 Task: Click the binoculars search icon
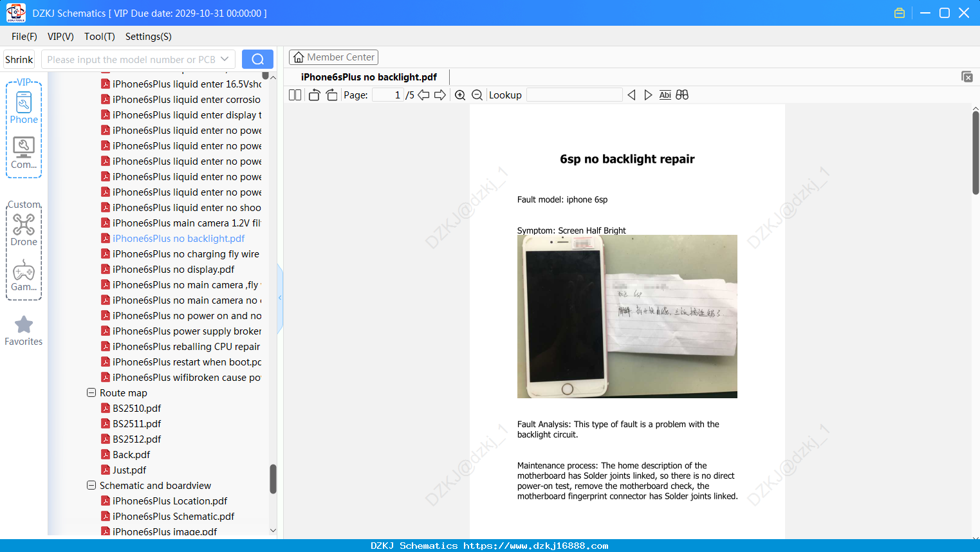(682, 95)
